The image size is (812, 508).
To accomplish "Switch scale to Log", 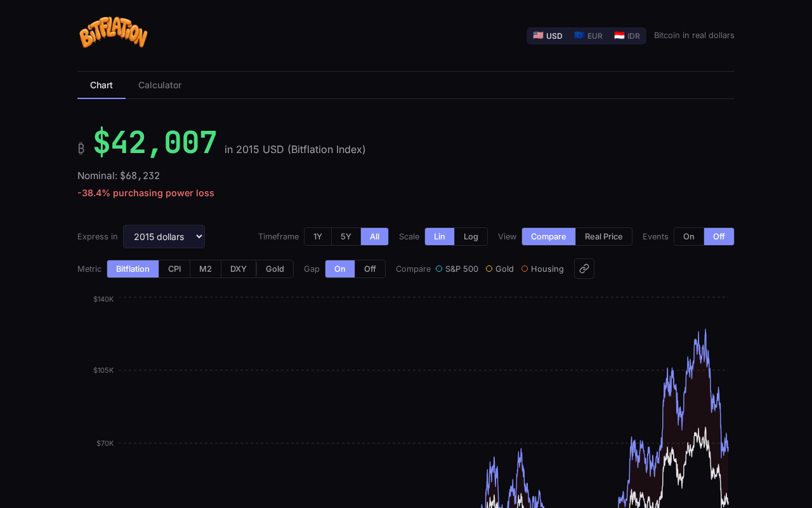I will click(x=471, y=236).
